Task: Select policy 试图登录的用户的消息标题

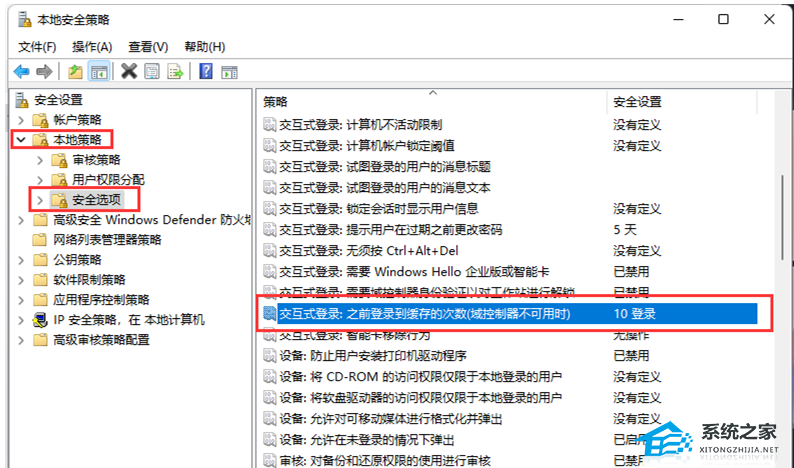Action: (385, 167)
